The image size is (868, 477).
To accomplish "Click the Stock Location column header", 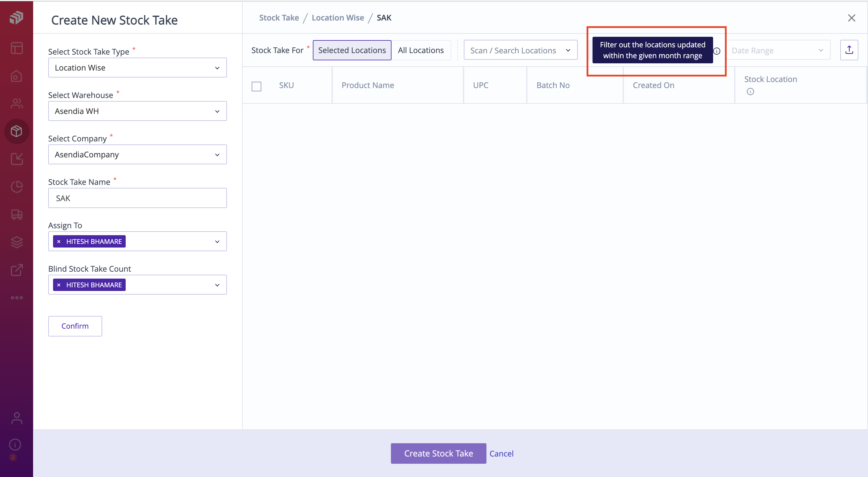I will tap(770, 79).
